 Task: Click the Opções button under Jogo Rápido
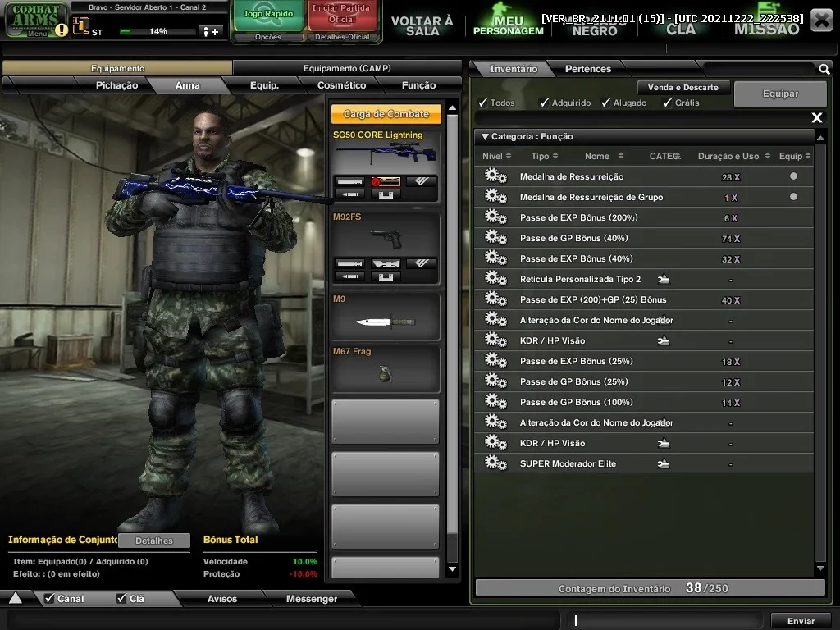tap(268, 37)
